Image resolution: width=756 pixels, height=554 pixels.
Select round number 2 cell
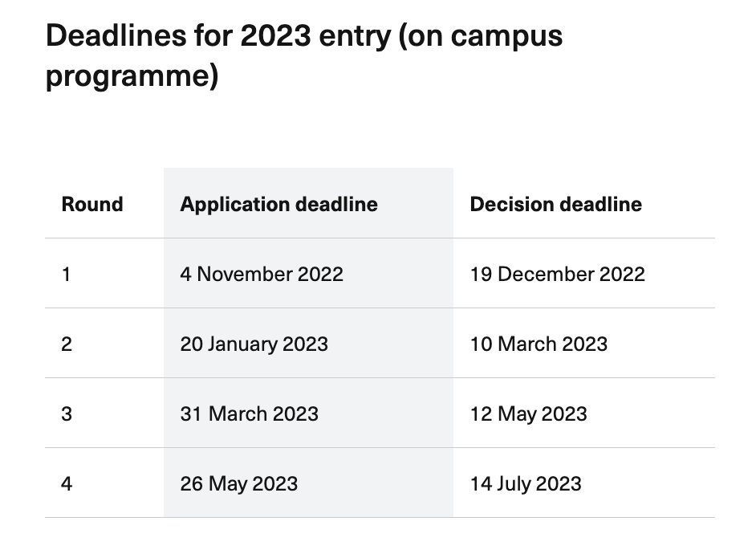pos(67,344)
